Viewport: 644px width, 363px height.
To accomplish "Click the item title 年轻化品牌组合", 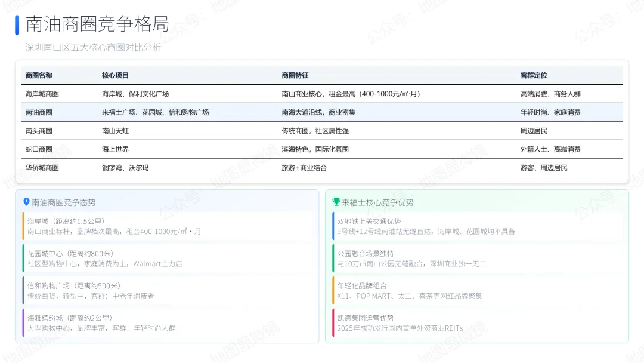I will click(x=362, y=286).
